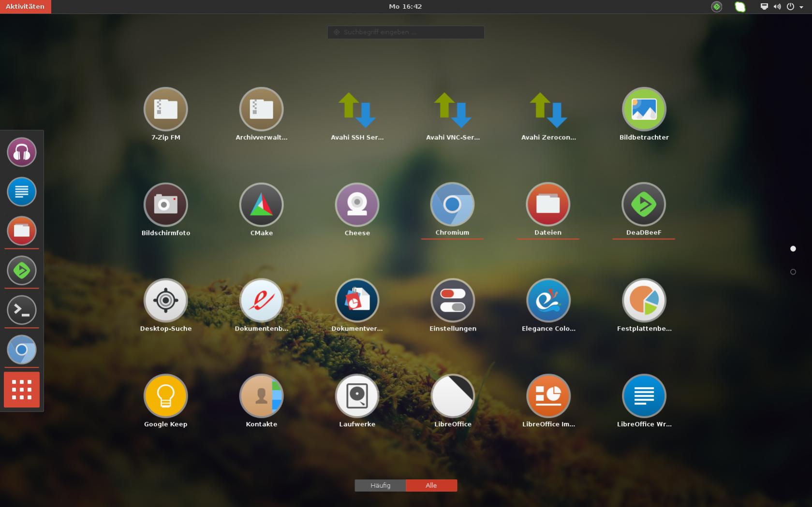
Task: Select first app page indicator dot
Action: click(x=793, y=248)
